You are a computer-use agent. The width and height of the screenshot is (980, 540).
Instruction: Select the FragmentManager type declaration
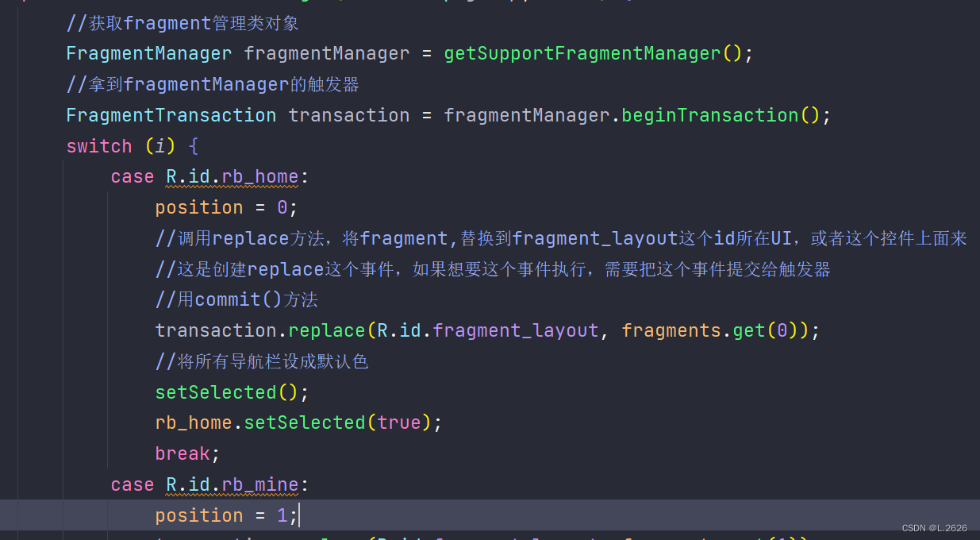click(148, 53)
